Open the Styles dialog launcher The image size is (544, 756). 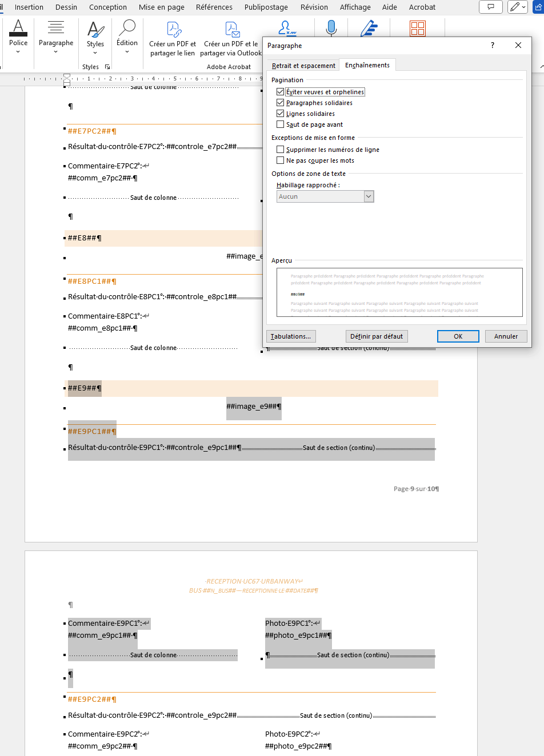(107, 67)
